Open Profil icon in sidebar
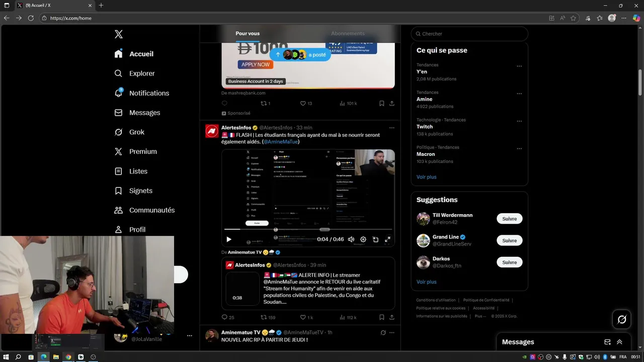Screen dimensions: 644x362 [x=118, y=230]
